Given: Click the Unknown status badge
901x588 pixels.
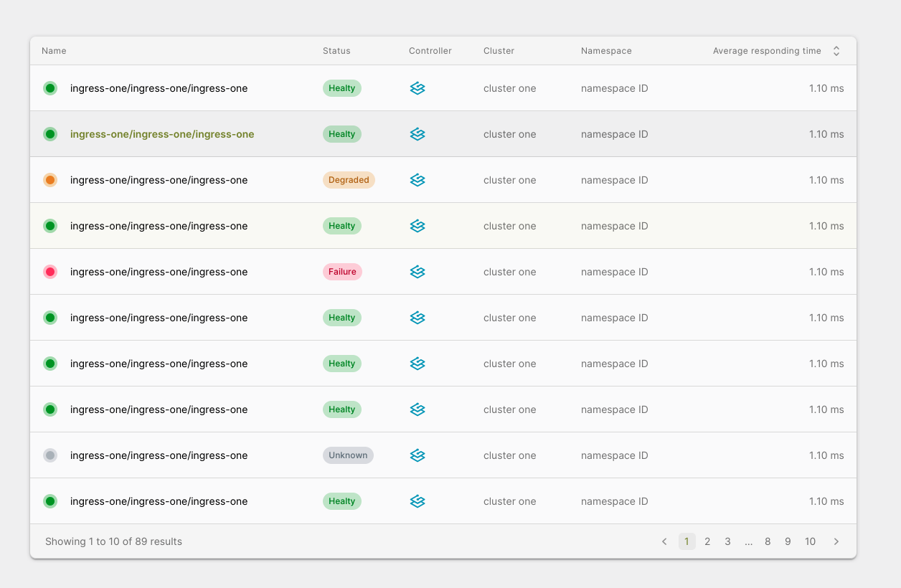Looking at the screenshot, I should click(348, 455).
